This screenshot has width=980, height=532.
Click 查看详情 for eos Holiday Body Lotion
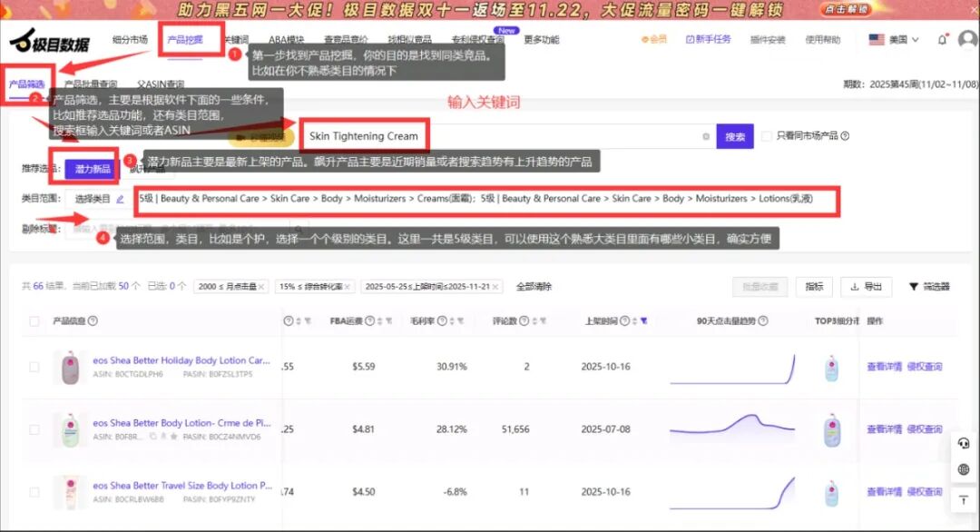[884, 367]
